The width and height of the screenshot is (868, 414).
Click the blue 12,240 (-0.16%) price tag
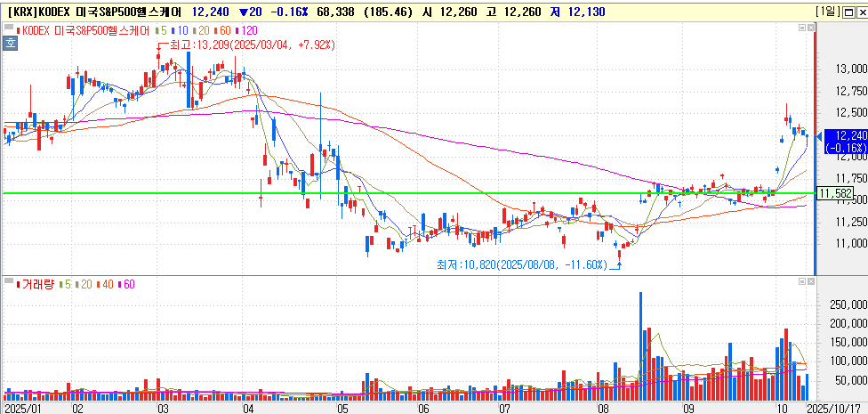pos(845,141)
